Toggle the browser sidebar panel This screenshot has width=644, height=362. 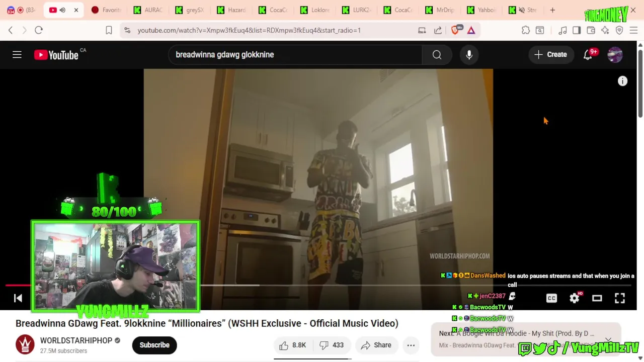click(577, 30)
